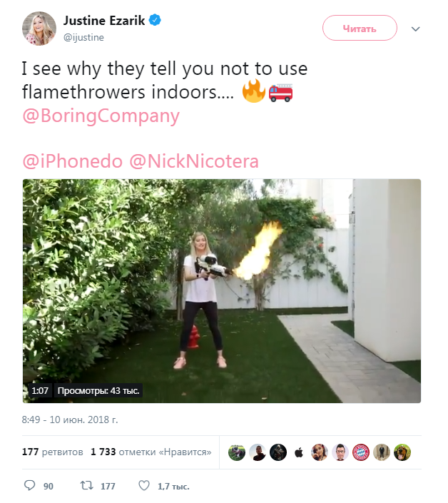Click the tweet timestamp 8:49 - 10 июн. 2018
Viewport: 448px width, 503px height.
[x=70, y=420]
